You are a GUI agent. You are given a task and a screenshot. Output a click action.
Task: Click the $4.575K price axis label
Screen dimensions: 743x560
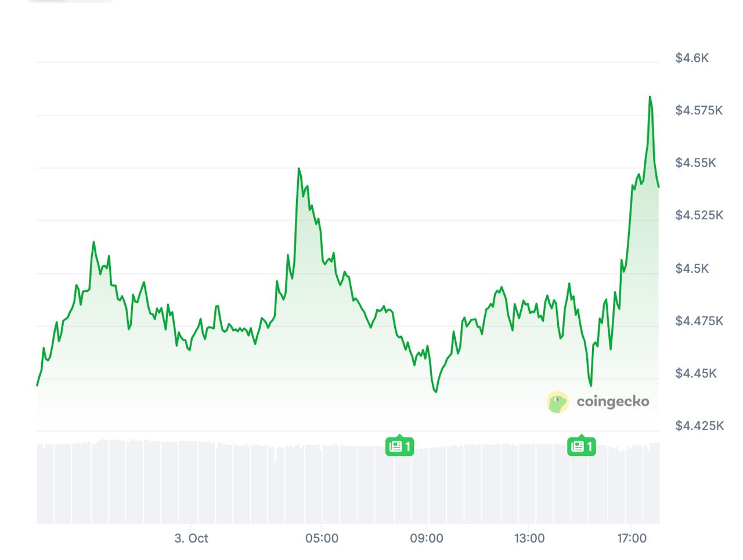(x=699, y=110)
